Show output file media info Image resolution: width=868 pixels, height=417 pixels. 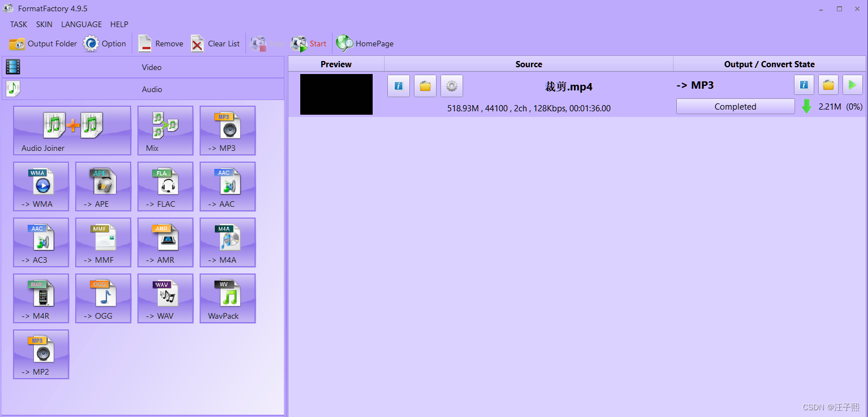(804, 85)
